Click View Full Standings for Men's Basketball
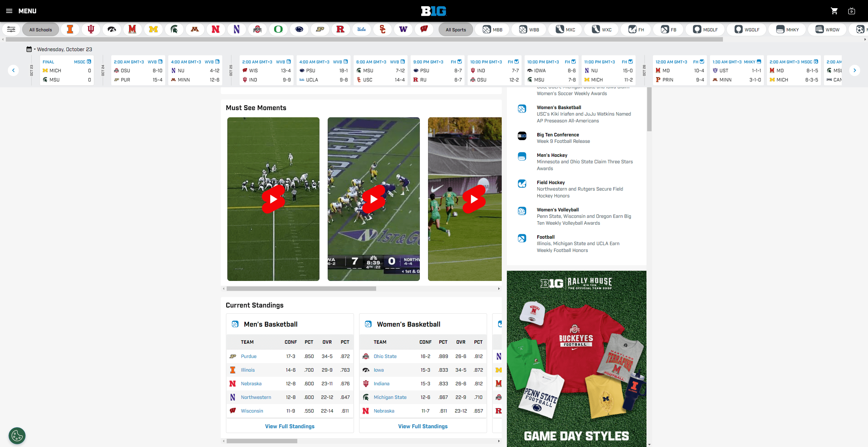868x447 pixels. 290,426
